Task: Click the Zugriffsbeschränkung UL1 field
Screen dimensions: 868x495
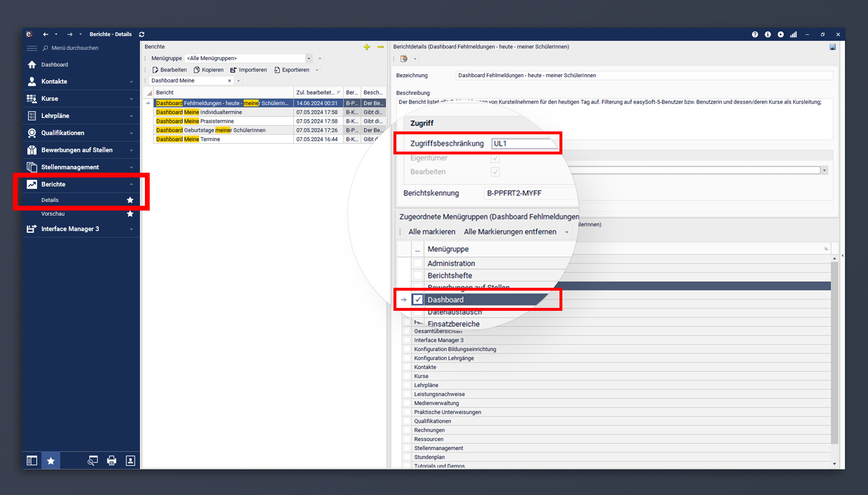Action: [524, 143]
